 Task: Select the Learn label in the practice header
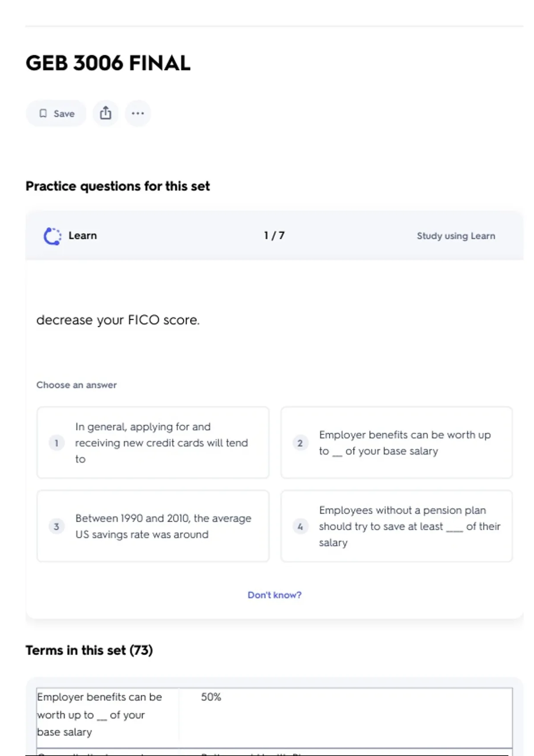(82, 236)
